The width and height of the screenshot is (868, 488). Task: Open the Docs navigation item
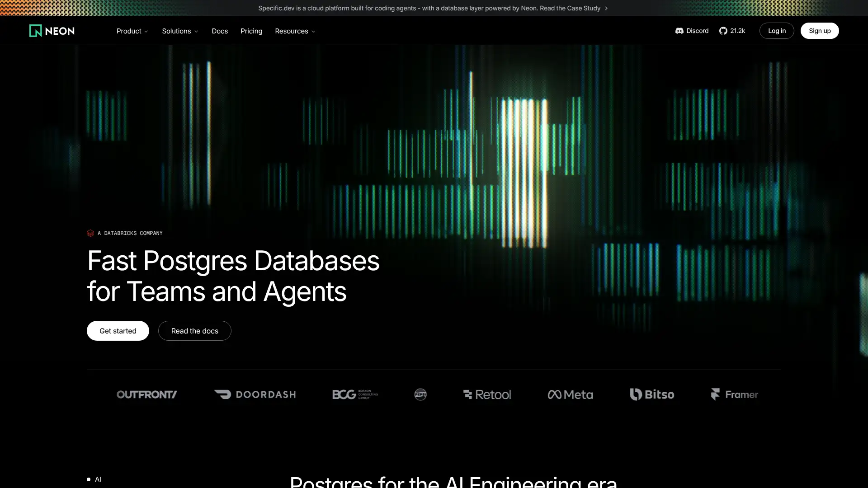coord(220,31)
